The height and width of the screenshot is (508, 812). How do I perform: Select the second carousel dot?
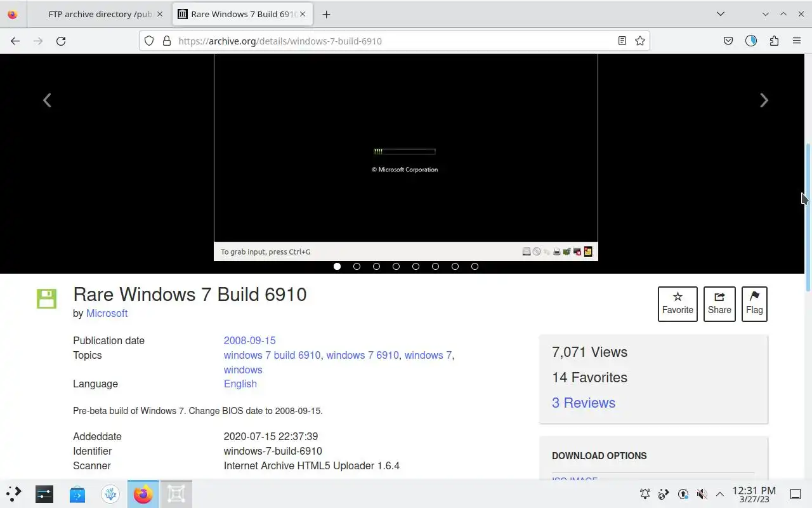[357, 266]
